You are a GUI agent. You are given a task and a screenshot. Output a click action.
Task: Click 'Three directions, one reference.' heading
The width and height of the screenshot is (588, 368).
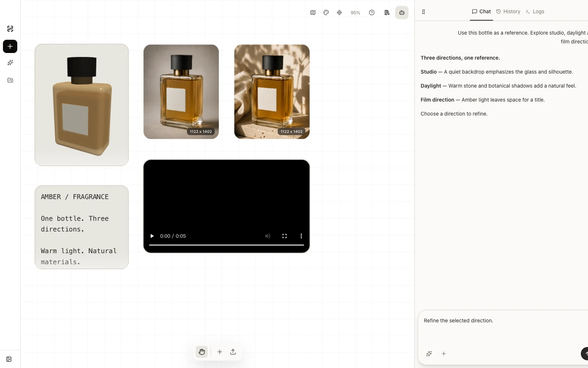coord(460,58)
